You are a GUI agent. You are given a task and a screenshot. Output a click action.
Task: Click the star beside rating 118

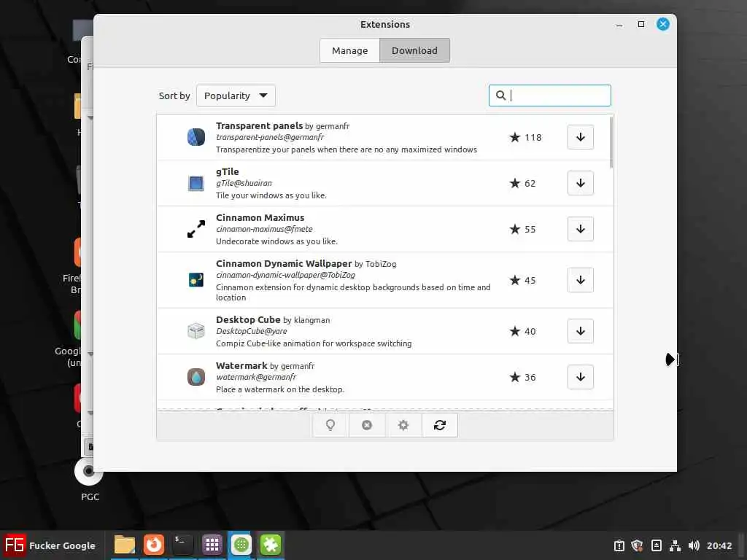point(514,138)
